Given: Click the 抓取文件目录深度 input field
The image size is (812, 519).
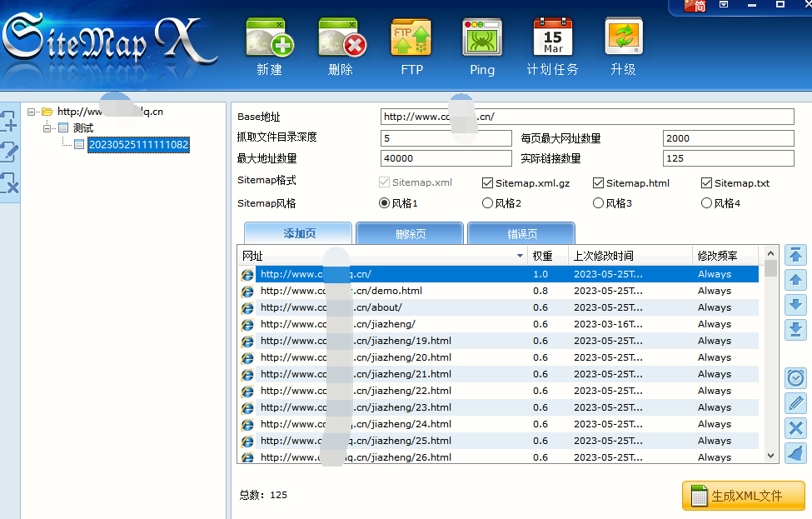Looking at the screenshot, I should pos(446,138).
